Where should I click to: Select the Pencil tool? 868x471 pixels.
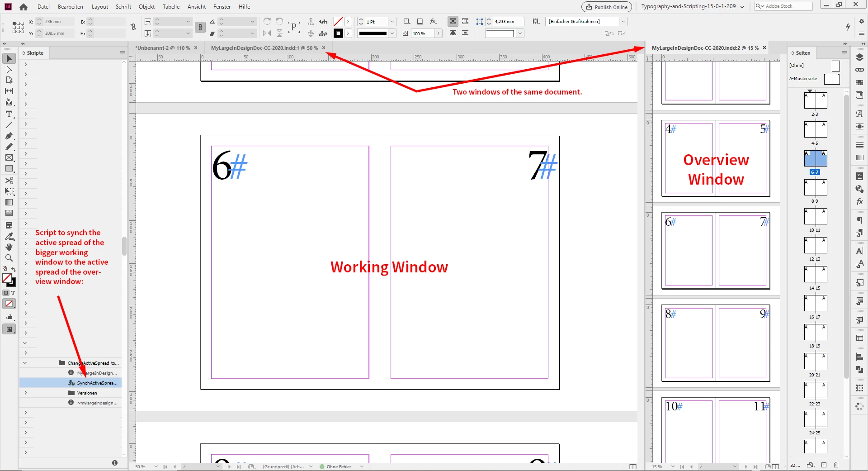click(x=9, y=147)
